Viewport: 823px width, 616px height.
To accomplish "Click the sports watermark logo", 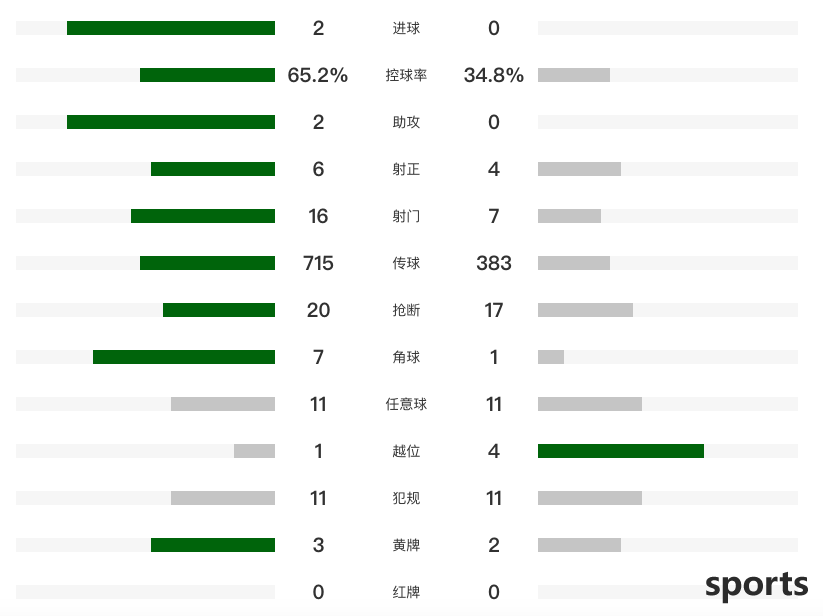I will 756,586.
